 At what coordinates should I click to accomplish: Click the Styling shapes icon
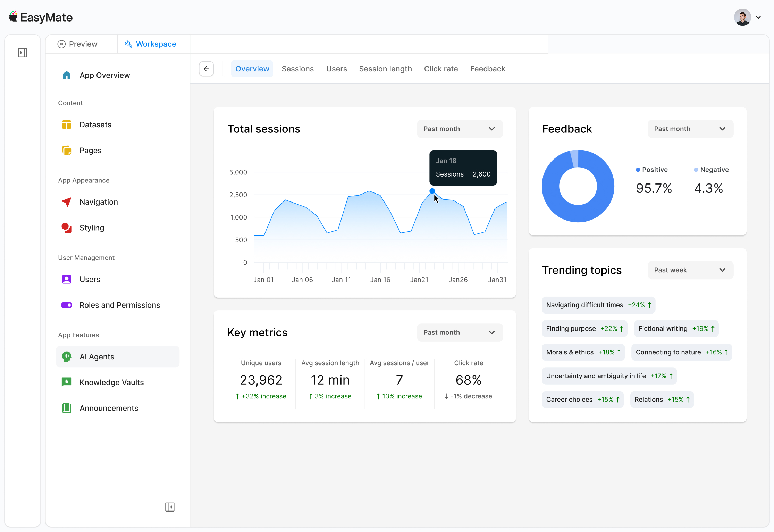[67, 228]
